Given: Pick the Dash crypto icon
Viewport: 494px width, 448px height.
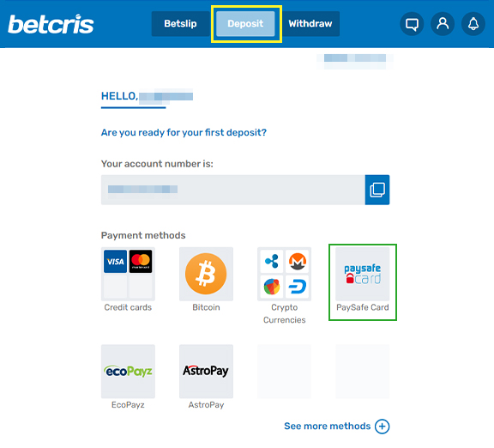Looking at the screenshot, I should point(297,287).
